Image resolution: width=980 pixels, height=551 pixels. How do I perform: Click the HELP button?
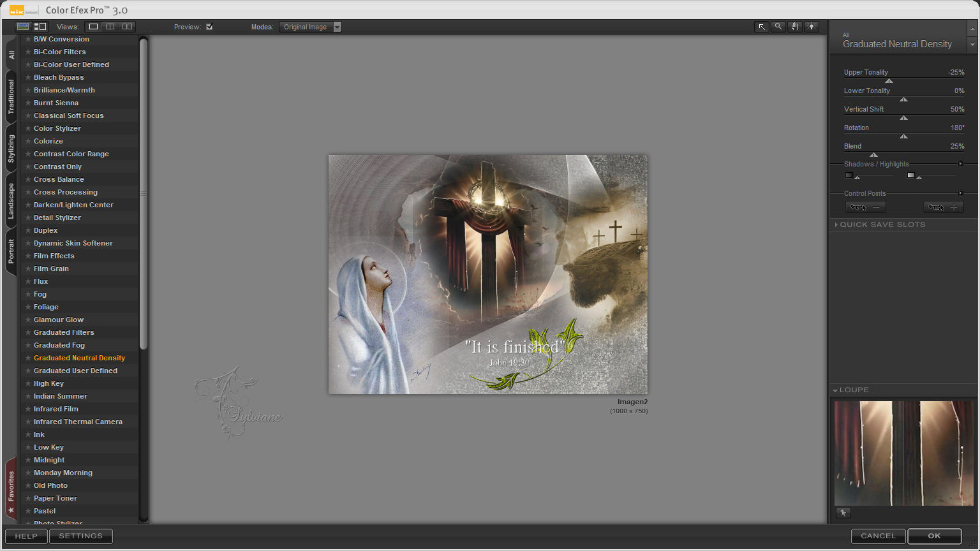coord(26,536)
